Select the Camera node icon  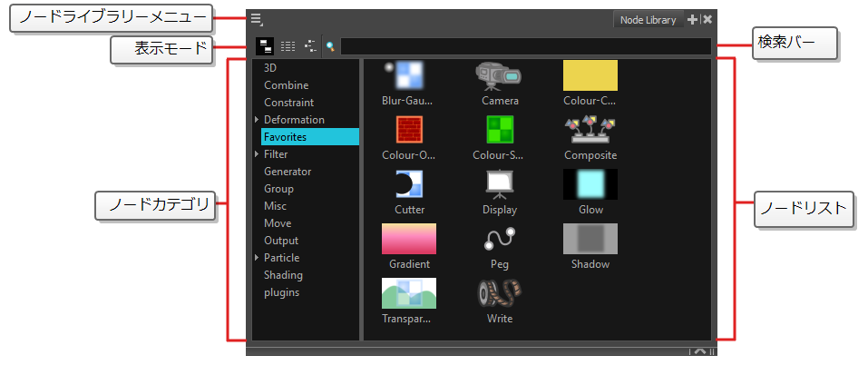pyautogui.click(x=499, y=76)
